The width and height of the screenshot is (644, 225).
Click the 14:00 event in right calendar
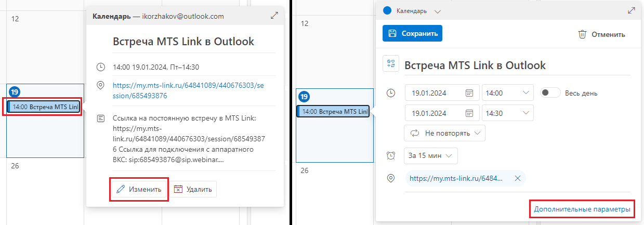(333, 111)
